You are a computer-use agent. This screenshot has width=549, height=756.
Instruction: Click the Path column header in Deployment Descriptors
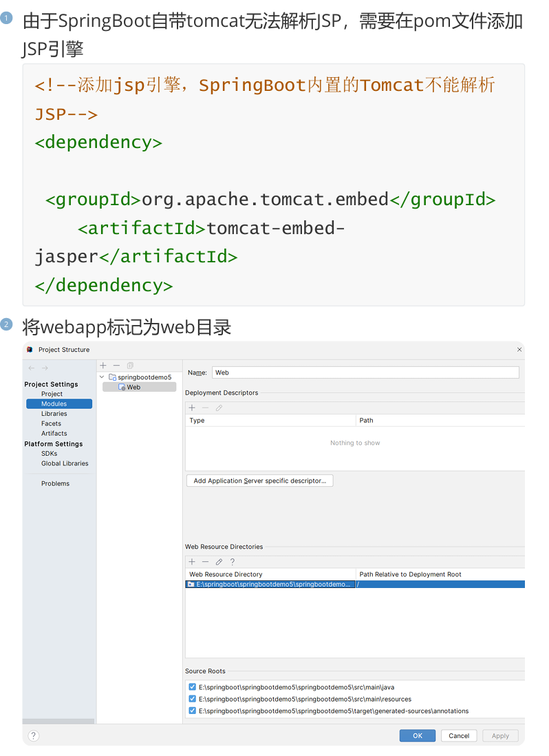tap(440, 421)
